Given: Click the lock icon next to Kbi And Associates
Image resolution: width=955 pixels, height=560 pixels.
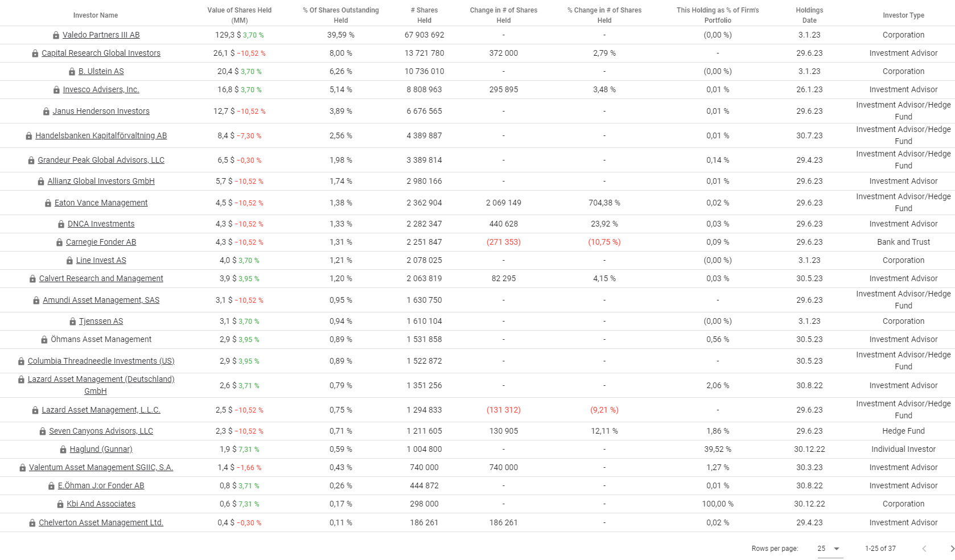Looking at the screenshot, I should click(60, 504).
